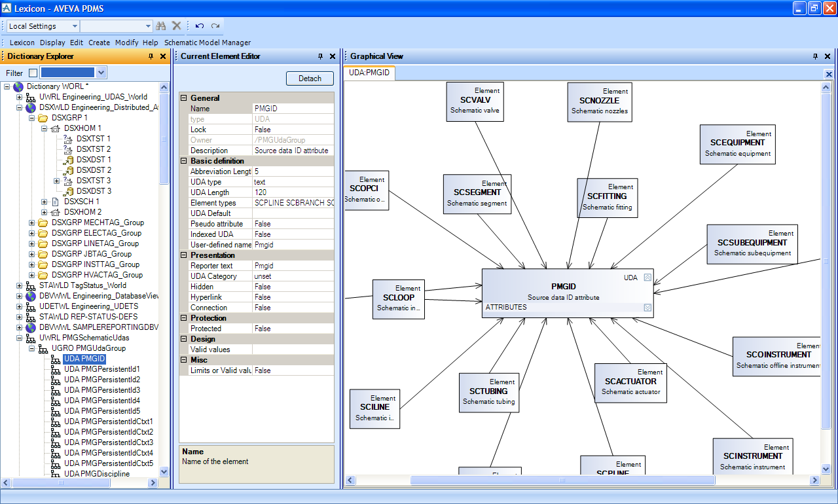Viewport: 838px width, 504px height.
Task: Open the Create menu
Action: [100, 43]
